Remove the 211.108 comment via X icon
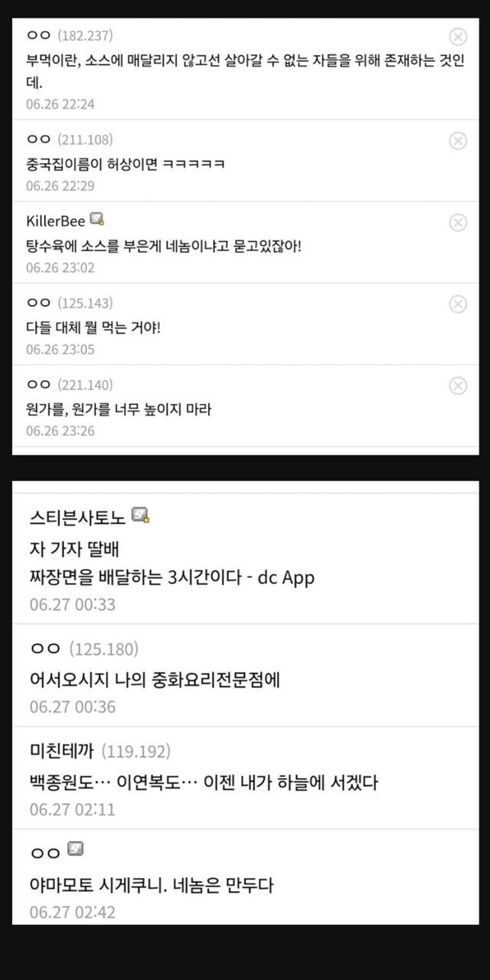This screenshot has width=490, height=980. (x=457, y=140)
